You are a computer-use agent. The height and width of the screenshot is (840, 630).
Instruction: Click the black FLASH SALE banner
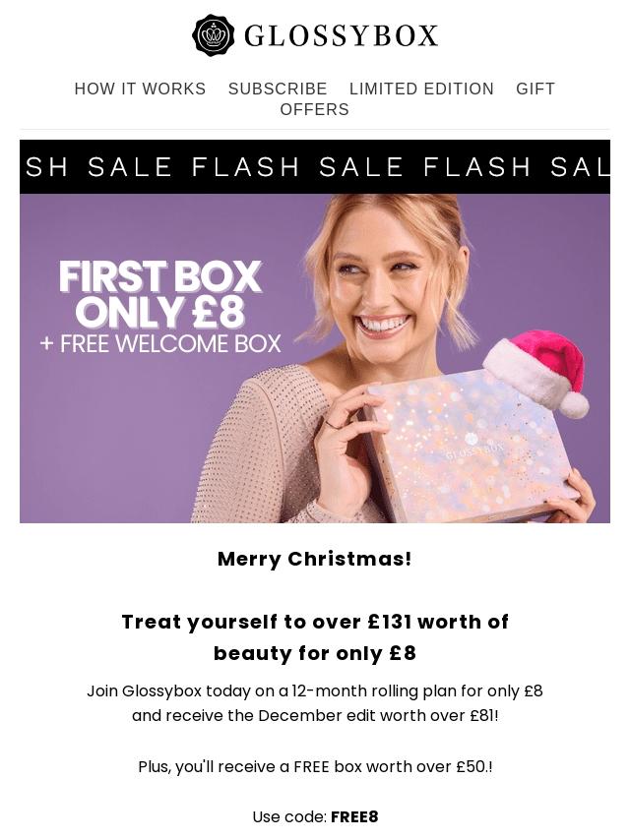[x=315, y=166]
